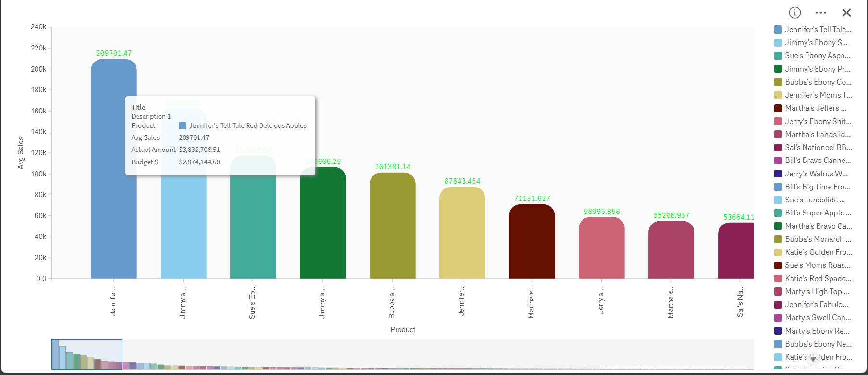Click the Sal's Na... x-axis label
Image resolution: width=868 pixels, height=375 pixels.
[740, 303]
